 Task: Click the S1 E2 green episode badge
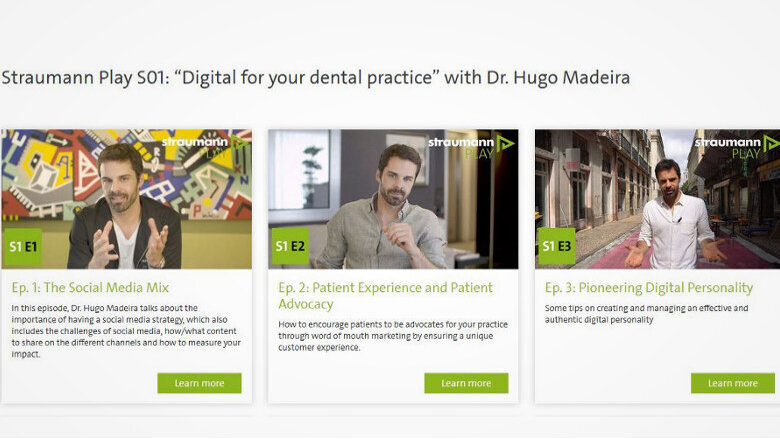(290, 246)
